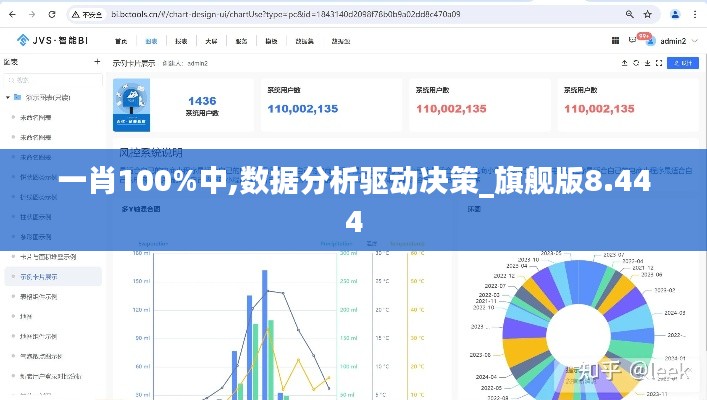
Task: Click the share upload icon in chart toolbar
Action: click(x=624, y=63)
